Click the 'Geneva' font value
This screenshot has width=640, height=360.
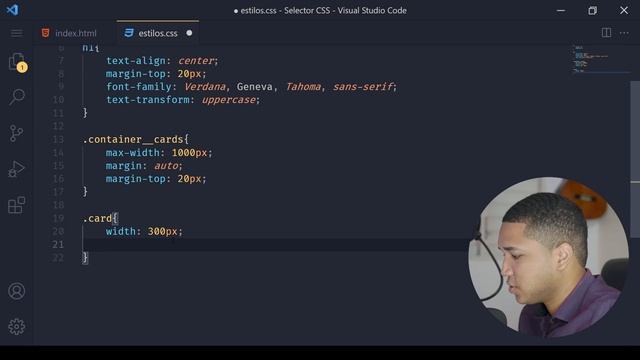click(x=255, y=87)
